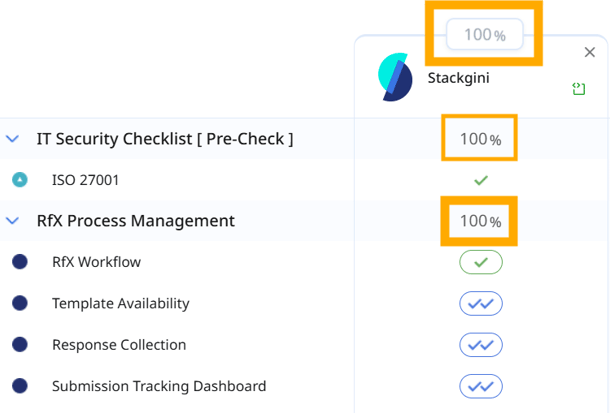Click the Stackgini logo icon
This screenshot has width=610, height=413.
point(395,77)
